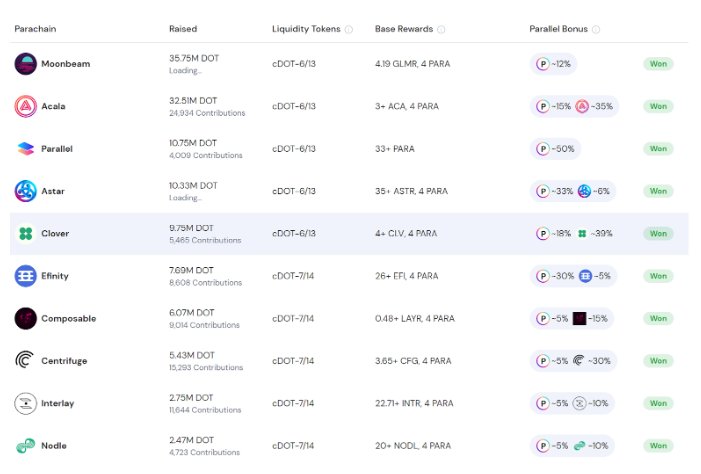
Task: Click the Acala parachain logo
Action: (25, 106)
